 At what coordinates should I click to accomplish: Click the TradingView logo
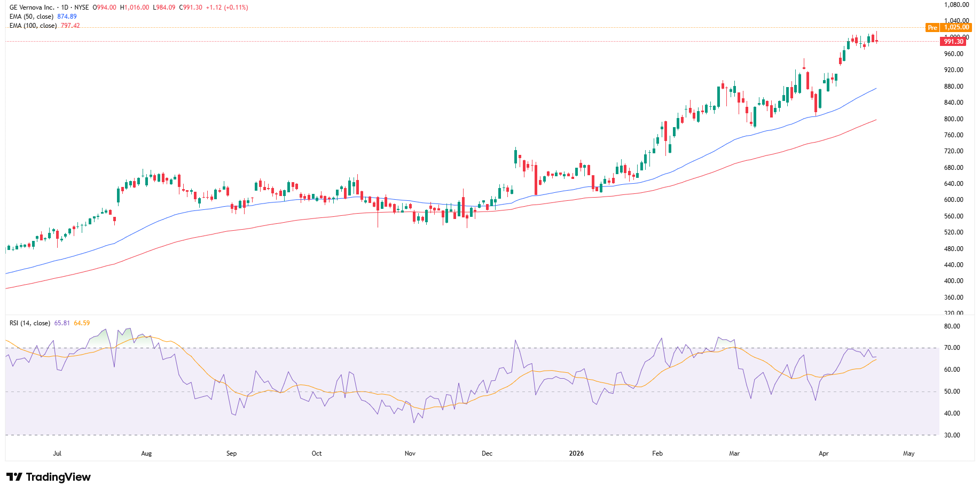click(49, 477)
